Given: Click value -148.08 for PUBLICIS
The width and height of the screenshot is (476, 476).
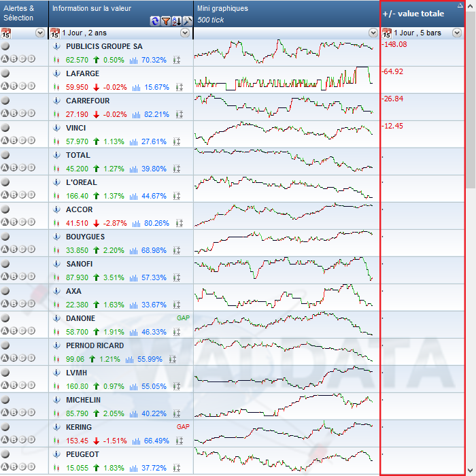Looking at the screenshot, I should pyautogui.click(x=394, y=44).
